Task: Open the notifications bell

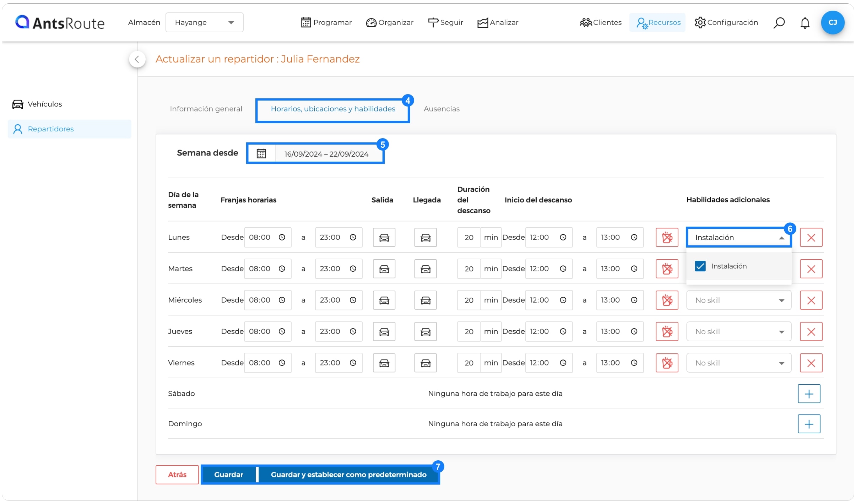Action: [805, 23]
